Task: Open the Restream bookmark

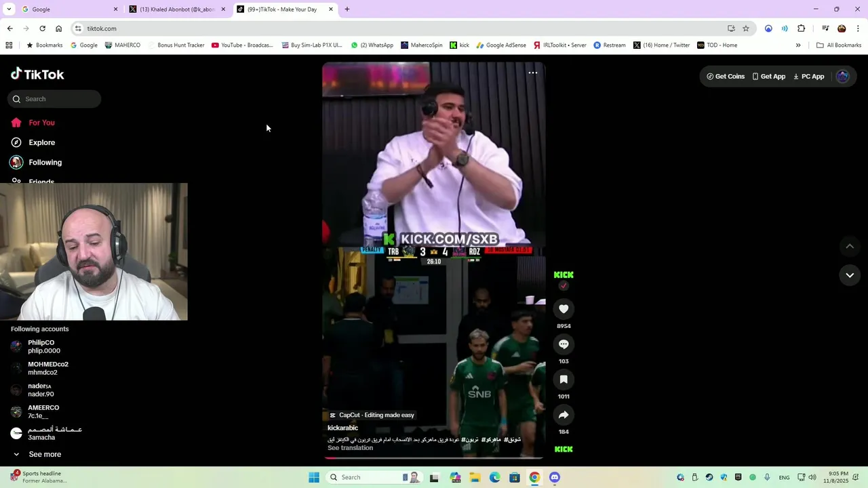Action: 609,45
